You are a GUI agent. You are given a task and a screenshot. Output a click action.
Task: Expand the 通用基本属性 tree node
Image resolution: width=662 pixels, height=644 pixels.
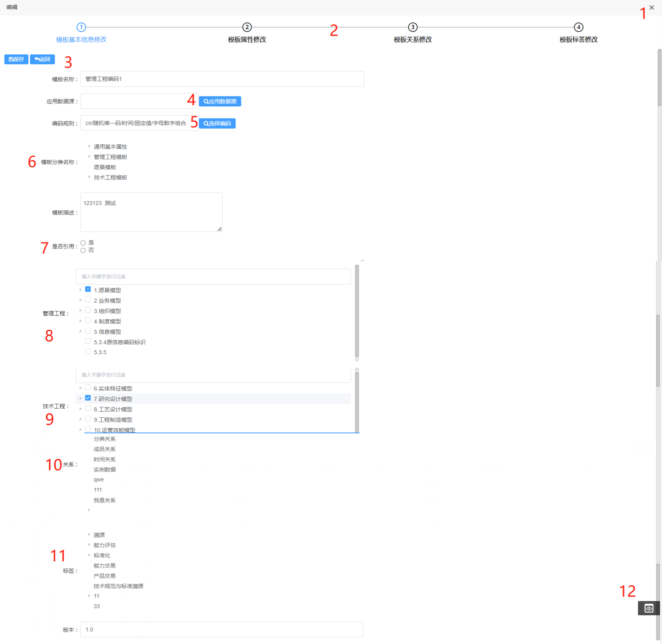(x=89, y=147)
